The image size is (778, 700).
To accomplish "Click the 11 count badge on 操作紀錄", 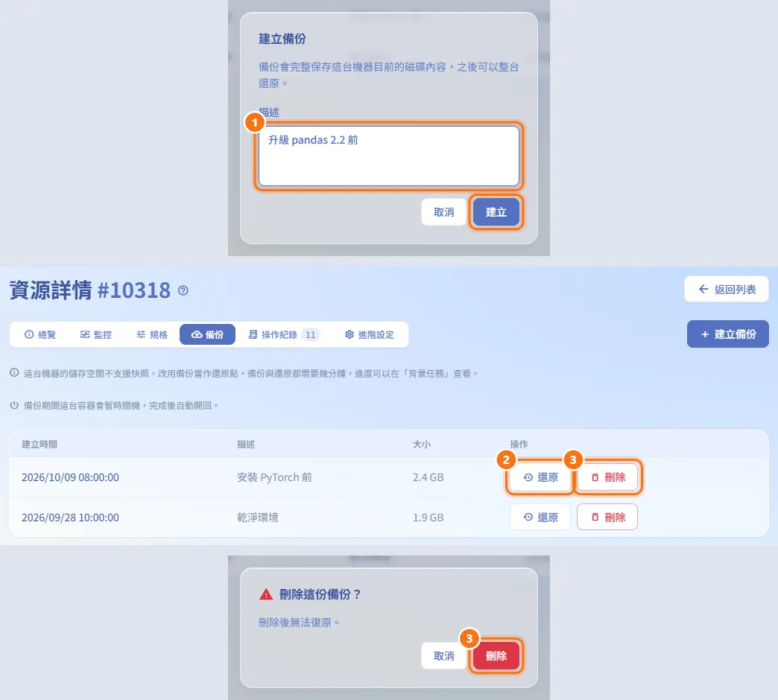I will (311, 334).
